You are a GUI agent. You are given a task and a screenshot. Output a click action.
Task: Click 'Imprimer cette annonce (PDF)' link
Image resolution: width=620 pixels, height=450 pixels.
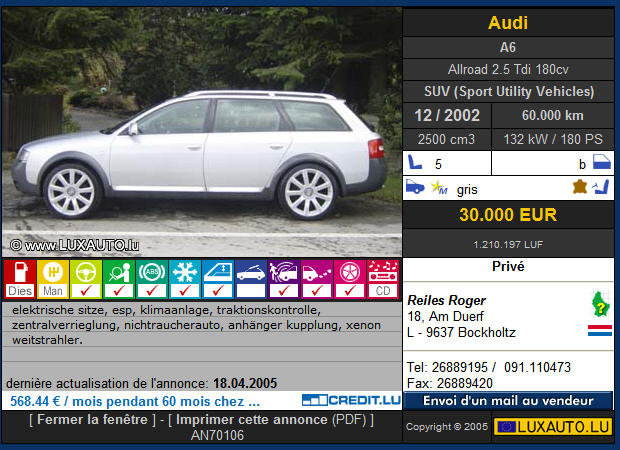(x=270, y=419)
